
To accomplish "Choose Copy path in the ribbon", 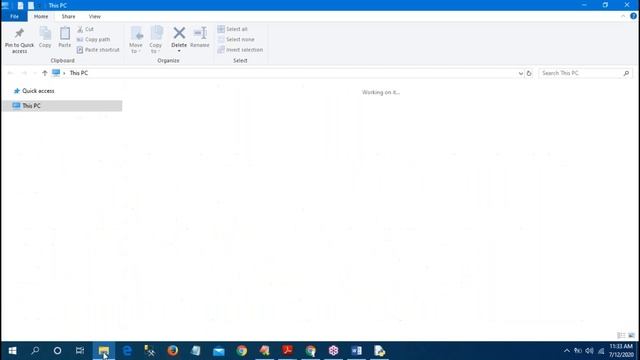I will 93,39.
